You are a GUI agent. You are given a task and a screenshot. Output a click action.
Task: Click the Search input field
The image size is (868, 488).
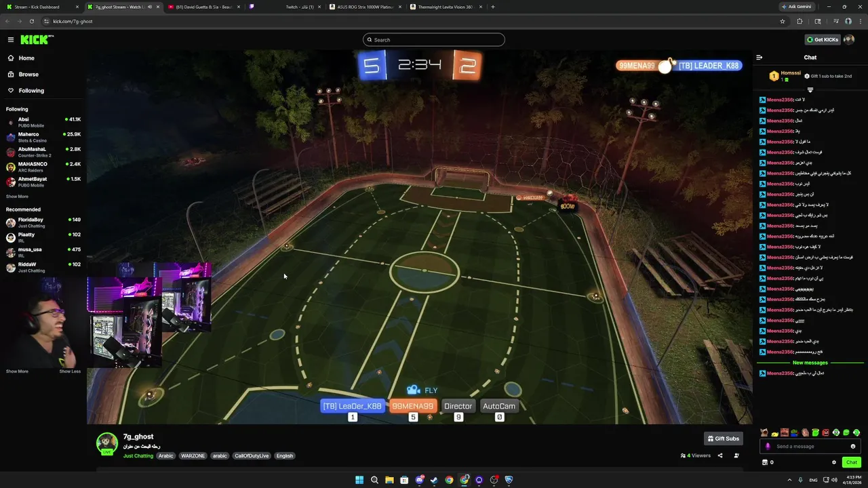point(434,40)
